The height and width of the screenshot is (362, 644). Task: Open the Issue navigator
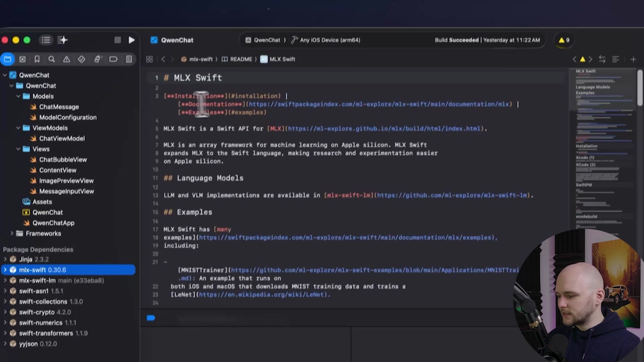66,59
